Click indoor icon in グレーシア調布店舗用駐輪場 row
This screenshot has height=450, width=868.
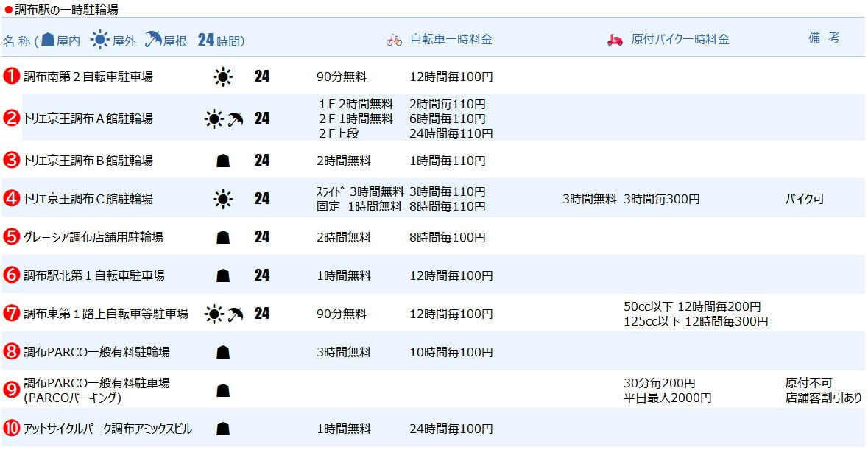click(222, 237)
